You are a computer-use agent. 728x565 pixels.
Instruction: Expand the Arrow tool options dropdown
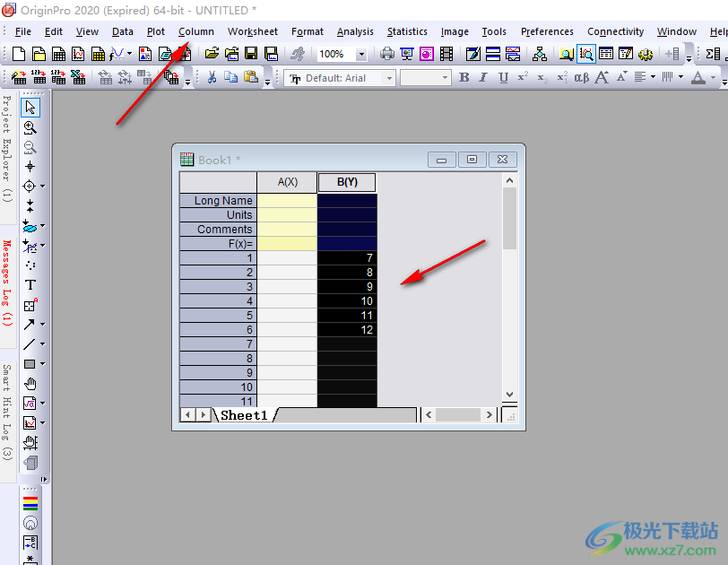pos(43,324)
